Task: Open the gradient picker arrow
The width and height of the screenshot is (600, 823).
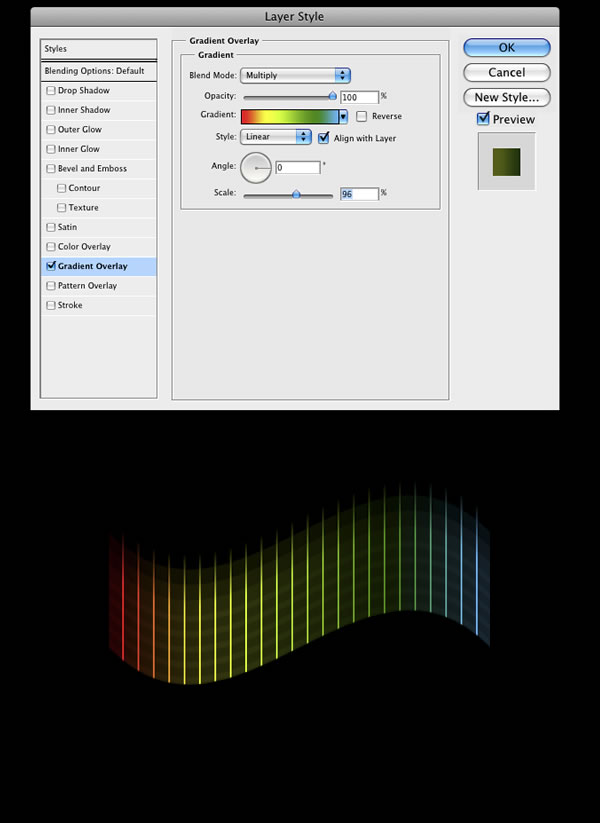Action: 343,116
